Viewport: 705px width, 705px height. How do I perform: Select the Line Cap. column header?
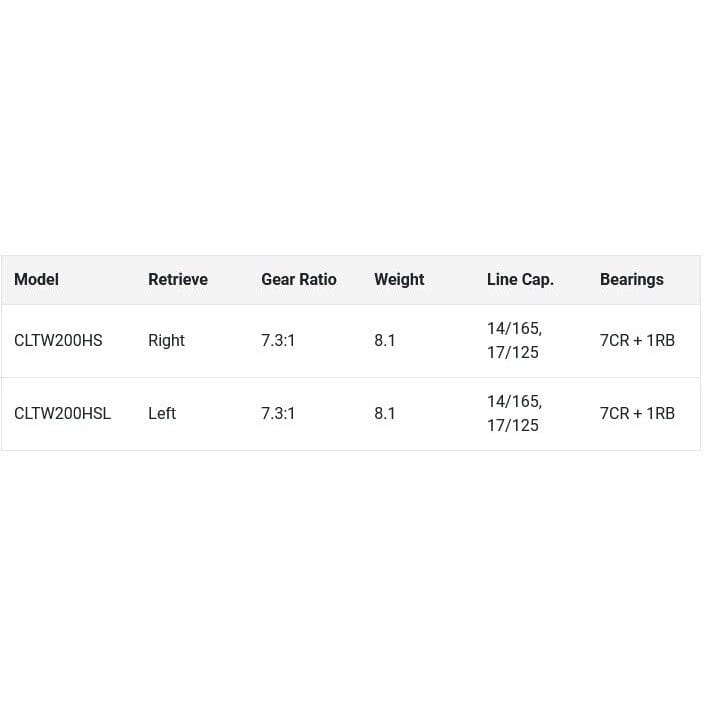point(520,280)
